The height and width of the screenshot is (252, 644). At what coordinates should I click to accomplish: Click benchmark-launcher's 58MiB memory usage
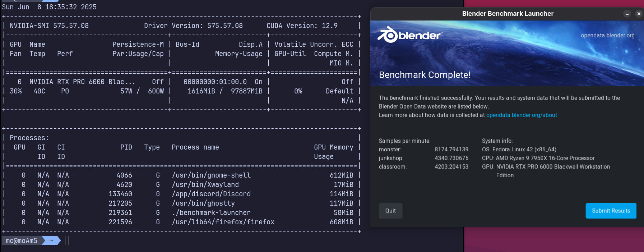[343, 212]
